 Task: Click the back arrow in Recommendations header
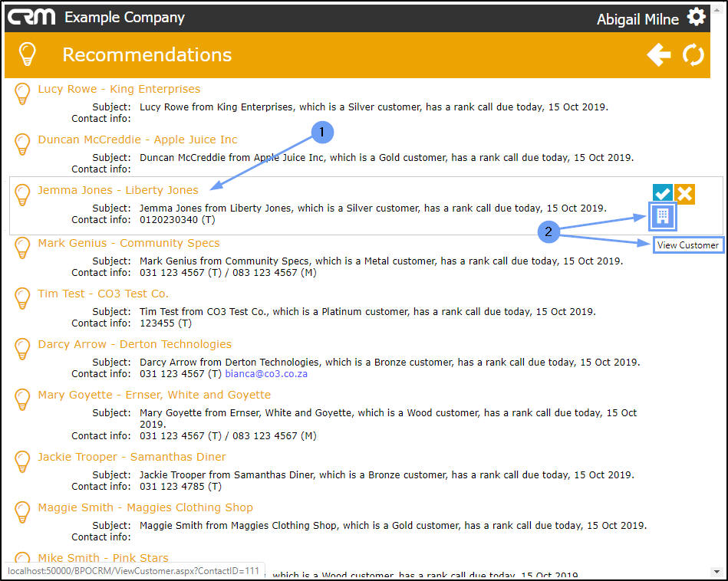pyautogui.click(x=659, y=54)
